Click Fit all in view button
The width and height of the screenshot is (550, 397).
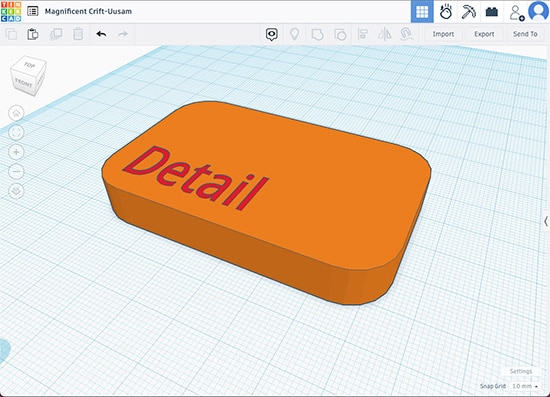[16, 133]
